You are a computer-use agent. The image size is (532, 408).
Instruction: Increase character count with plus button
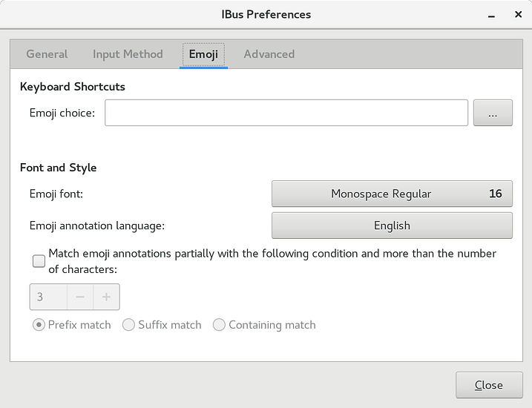pos(106,297)
